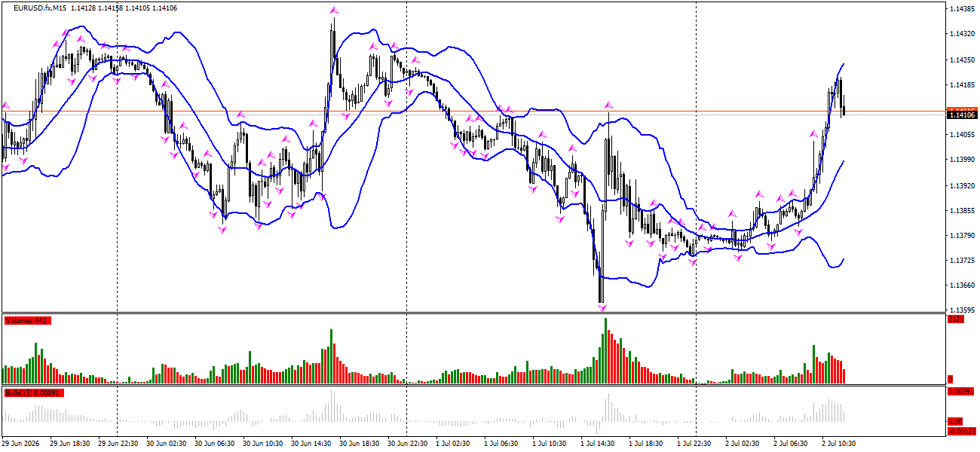The width and height of the screenshot is (980, 452).
Task: Click the 2 Jul 02:30 time label
Action: (743, 444)
